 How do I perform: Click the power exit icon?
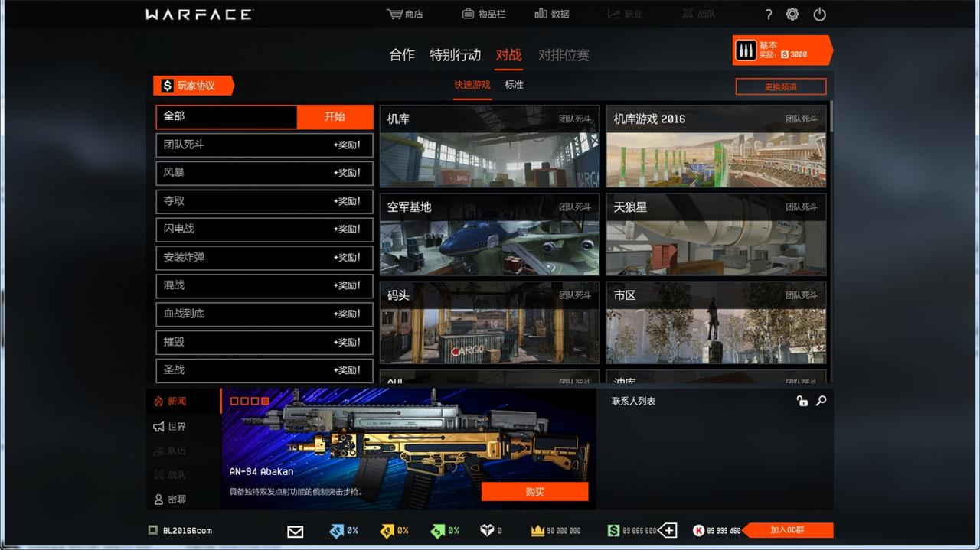point(819,15)
